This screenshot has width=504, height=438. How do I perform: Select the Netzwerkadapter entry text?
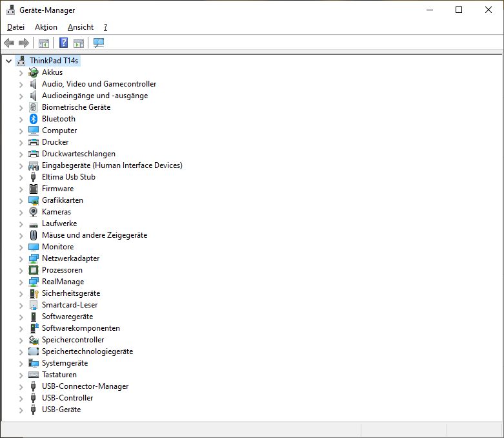click(71, 258)
